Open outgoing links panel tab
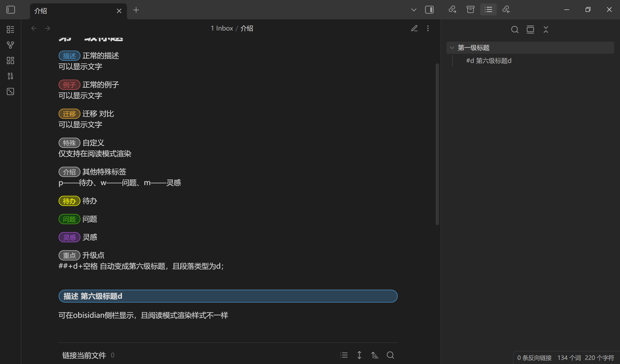The height and width of the screenshot is (364, 620). tap(452, 10)
